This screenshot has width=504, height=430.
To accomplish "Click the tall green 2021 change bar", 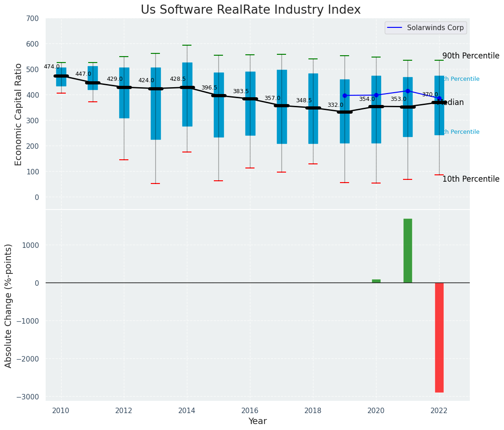I will [408, 251].
